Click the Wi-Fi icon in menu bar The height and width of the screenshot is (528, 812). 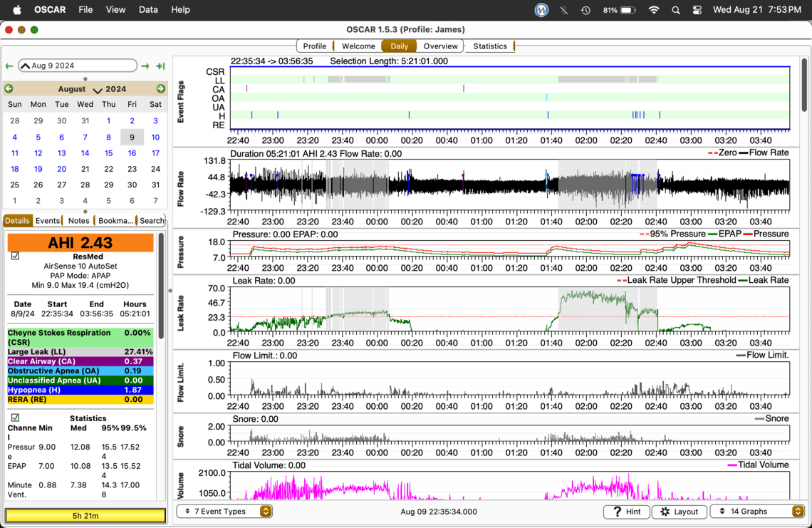point(653,10)
